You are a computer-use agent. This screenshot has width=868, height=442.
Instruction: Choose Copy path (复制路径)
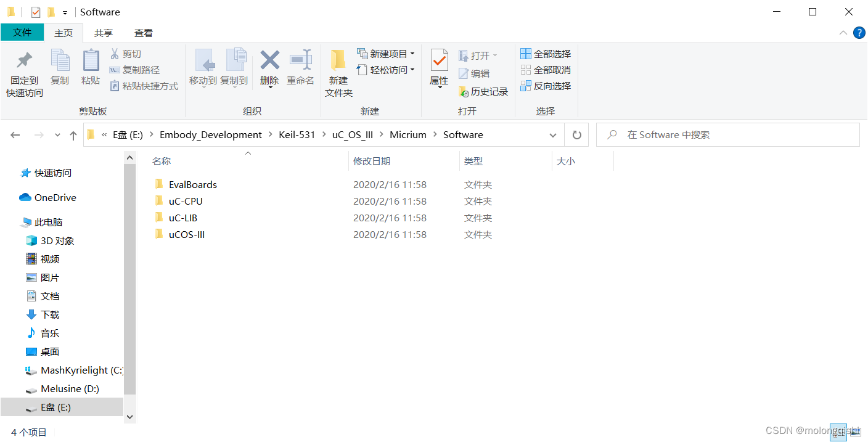(x=134, y=70)
